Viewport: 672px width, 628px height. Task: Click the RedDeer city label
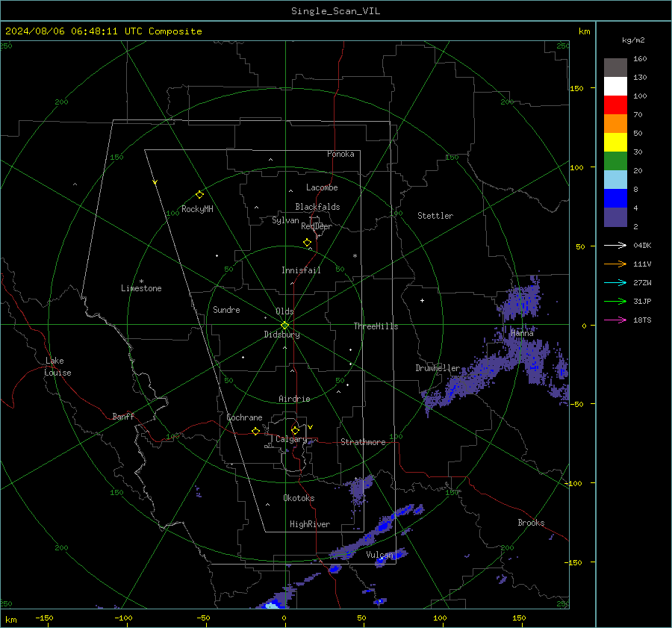317,226
